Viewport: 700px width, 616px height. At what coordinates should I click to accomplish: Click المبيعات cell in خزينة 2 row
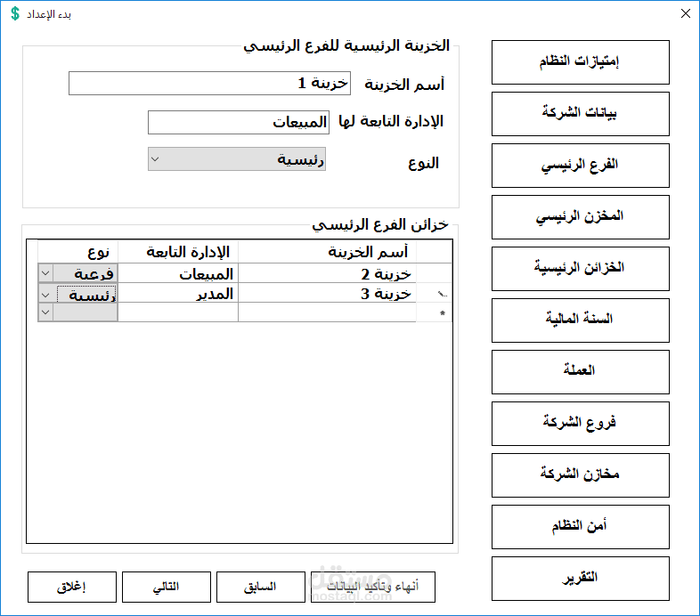tap(178, 273)
